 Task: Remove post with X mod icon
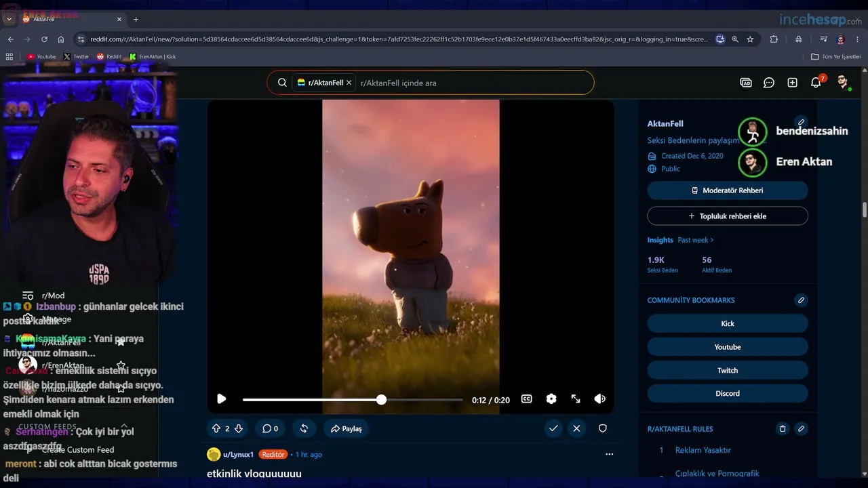click(x=576, y=428)
